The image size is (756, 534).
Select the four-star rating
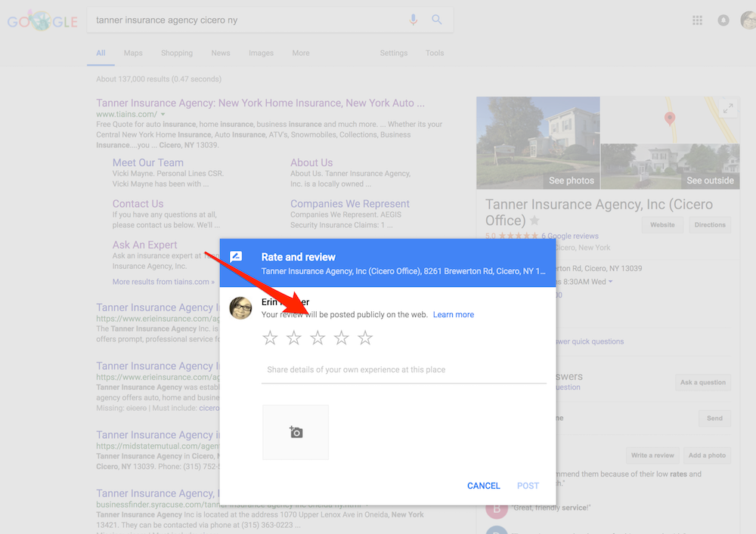[x=342, y=338]
